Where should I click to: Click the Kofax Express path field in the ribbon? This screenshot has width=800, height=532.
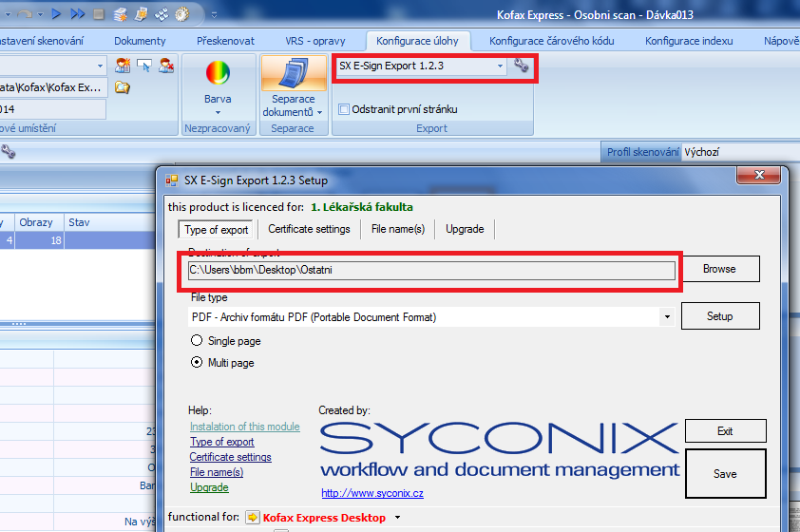53,87
